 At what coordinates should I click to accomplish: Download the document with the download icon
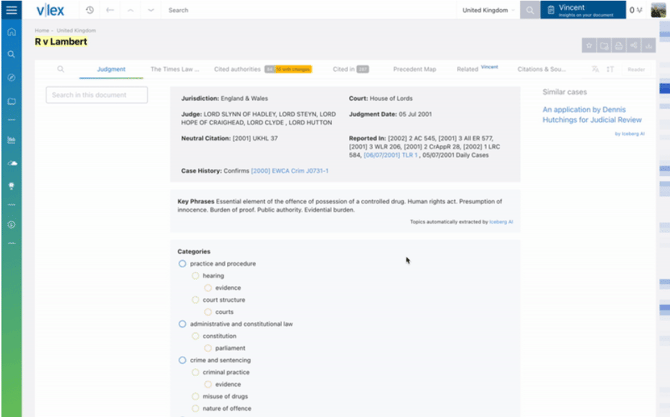point(649,45)
